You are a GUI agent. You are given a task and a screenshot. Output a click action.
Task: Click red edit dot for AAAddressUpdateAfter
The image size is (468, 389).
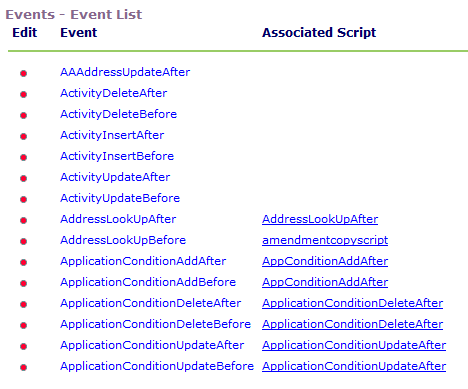[23, 73]
